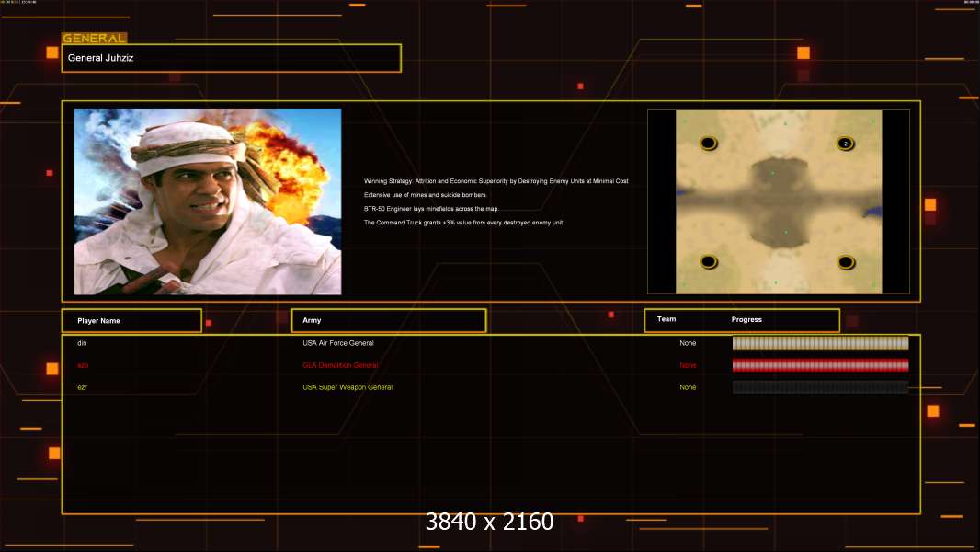The width and height of the screenshot is (980, 552).
Task: Click the General Juhziz portrait image
Action: click(208, 201)
